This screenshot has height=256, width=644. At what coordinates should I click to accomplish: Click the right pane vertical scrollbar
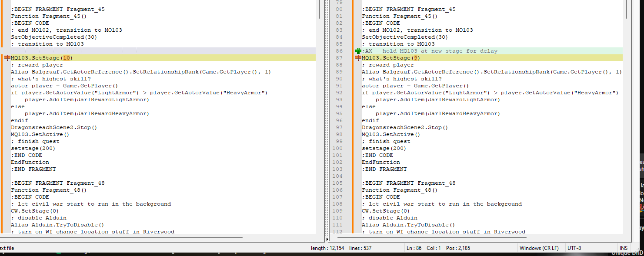627,9
